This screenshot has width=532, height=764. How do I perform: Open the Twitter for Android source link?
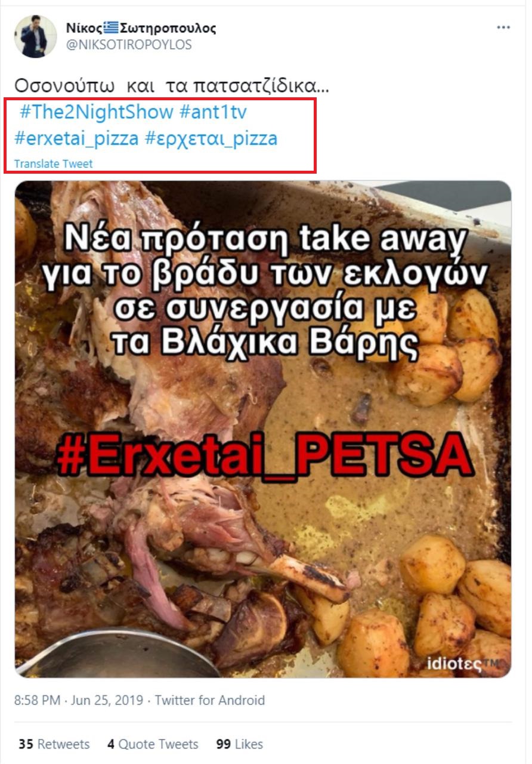(x=210, y=700)
